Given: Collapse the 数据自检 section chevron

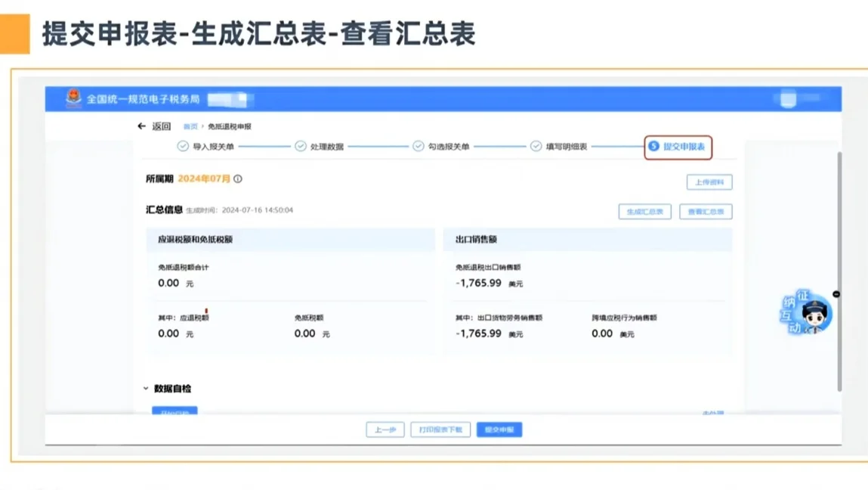Looking at the screenshot, I should tap(146, 389).
